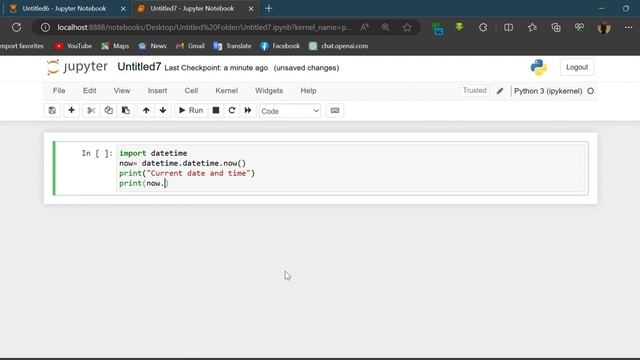
Task: Open the Facebook bookmark
Action: (280, 46)
